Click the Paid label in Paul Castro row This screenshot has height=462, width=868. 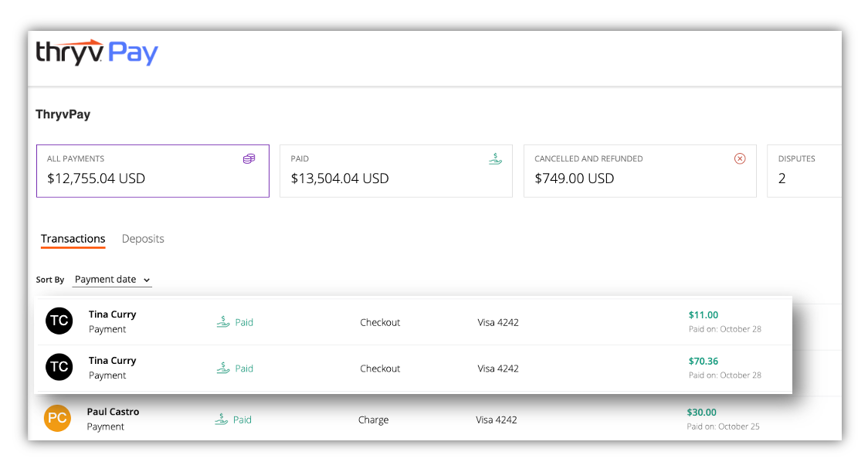pyautogui.click(x=242, y=420)
